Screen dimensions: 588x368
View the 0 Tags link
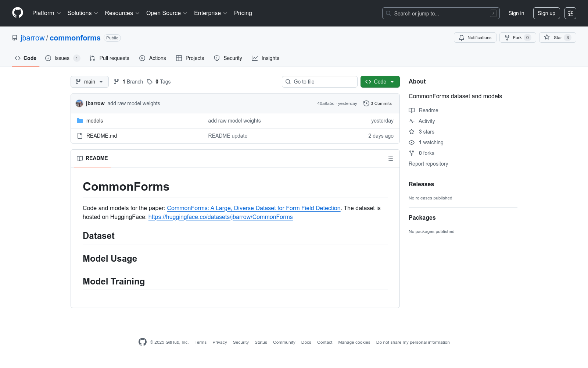pos(159,82)
